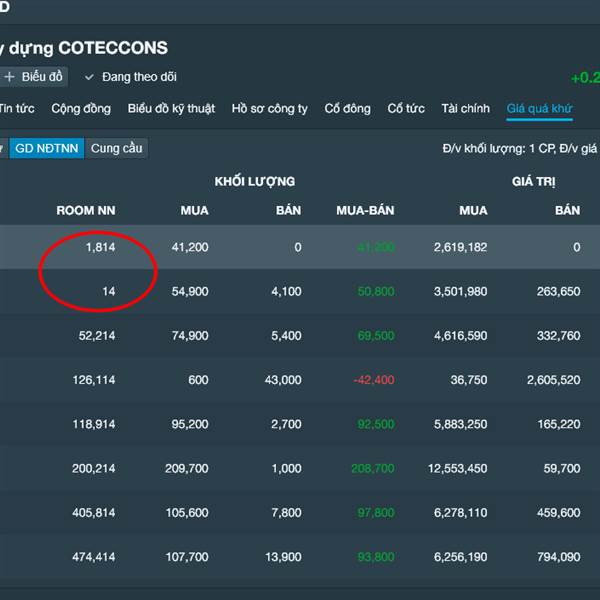The height and width of the screenshot is (600, 600).
Task: Open the Tin tức tab
Action: click(17, 109)
